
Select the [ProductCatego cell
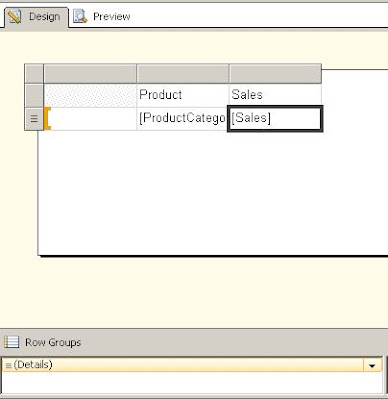[x=182, y=118]
